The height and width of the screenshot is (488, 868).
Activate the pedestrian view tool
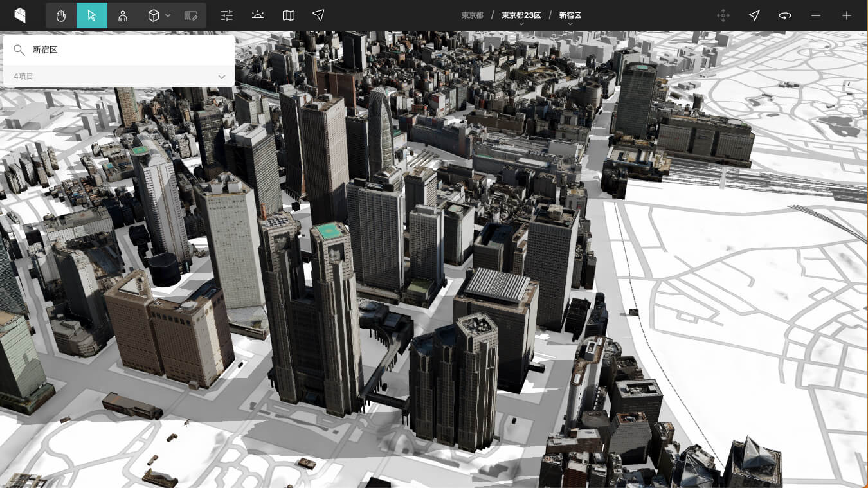coord(123,15)
